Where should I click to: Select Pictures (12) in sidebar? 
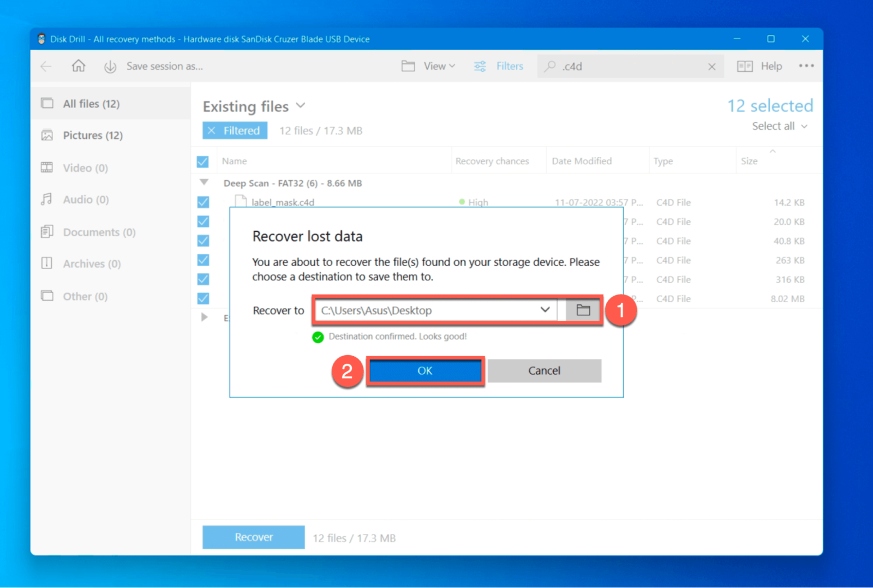pyautogui.click(x=93, y=135)
